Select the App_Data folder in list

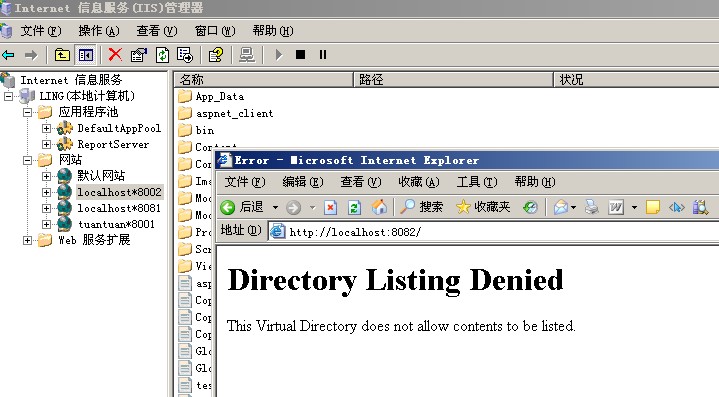220,97
